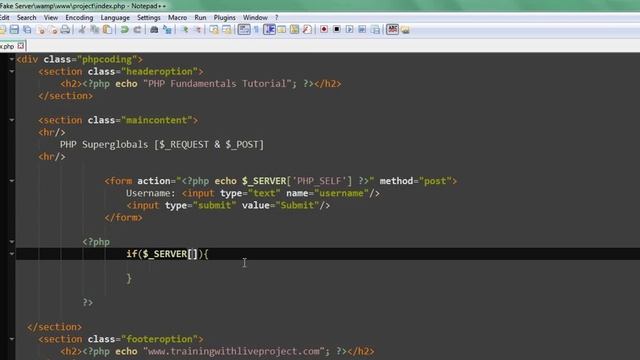
Task: Stop macro recording with square icon
Action: tap(337, 29)
